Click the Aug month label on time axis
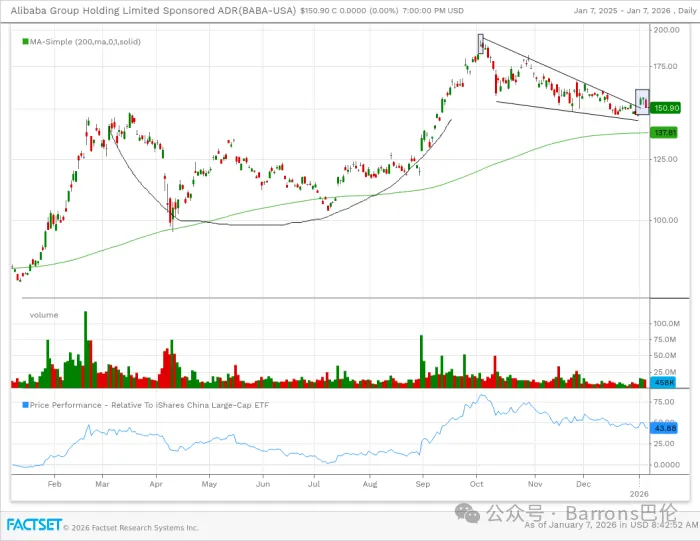Screen dimensions: 700x541 (x=370, y=484)
